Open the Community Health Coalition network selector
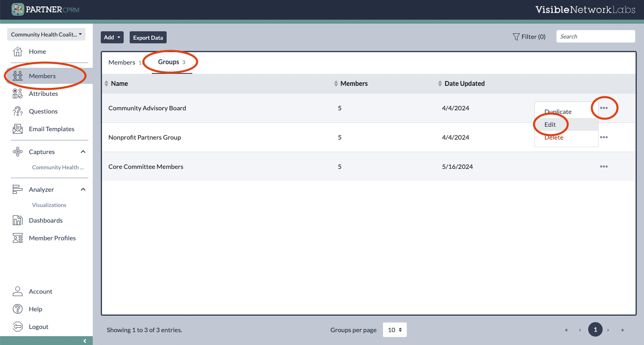The image size is (644, 345). point(46,34)
